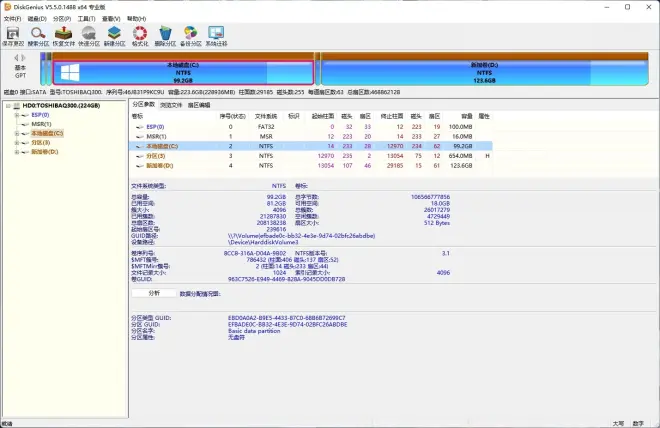Click the Basic data partition name text
The width and height of the screenshot is (660, 428).
254,331
